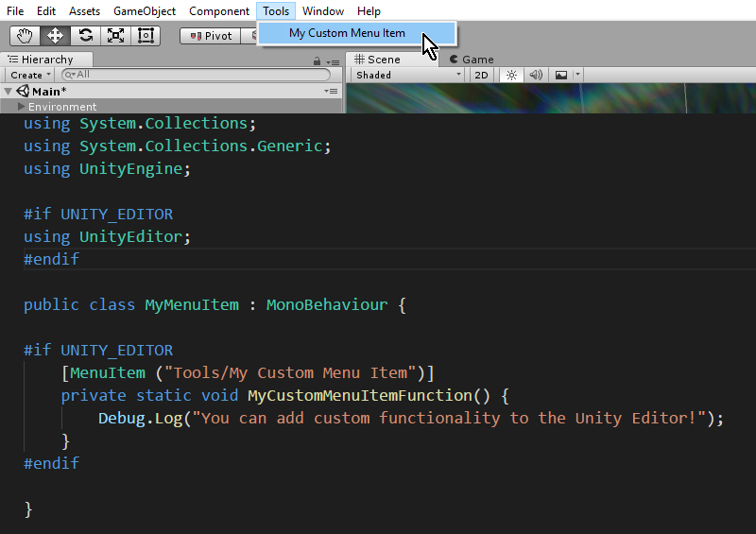Open the Main scene options menu
The width and height of the screenshot is (756, 534).
(x=331, y=91)
